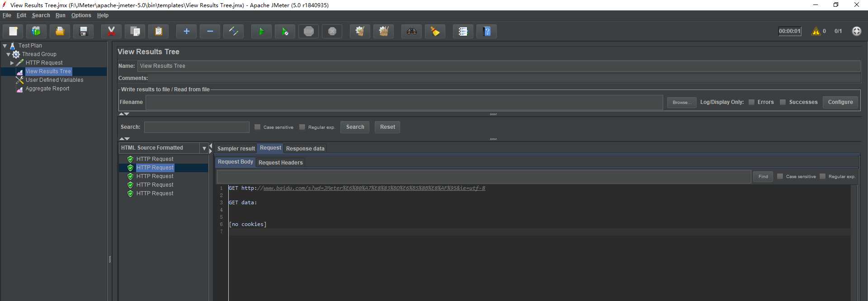This screenshot has width=868, height=301.
Task: Tick the Successes checkbox
Action: click(x=783, y=102)
